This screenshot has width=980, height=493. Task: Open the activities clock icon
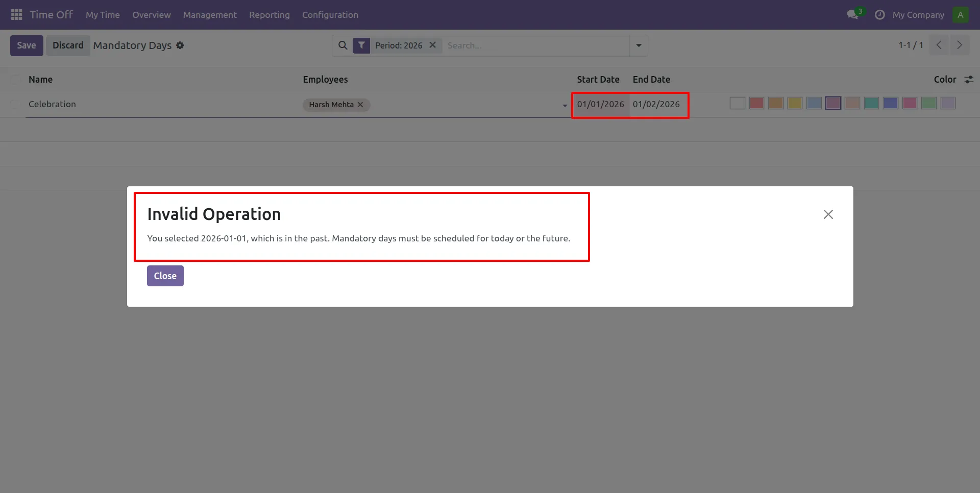tap(880, 15)
